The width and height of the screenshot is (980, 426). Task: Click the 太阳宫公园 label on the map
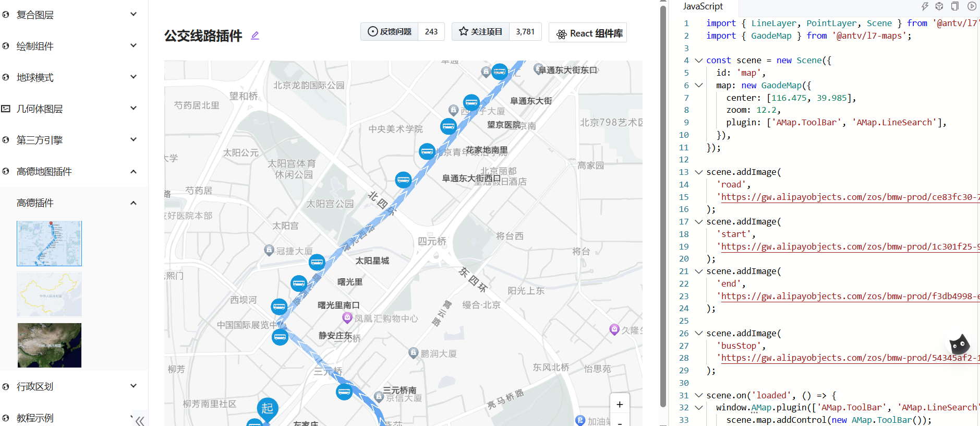[330, 204]
